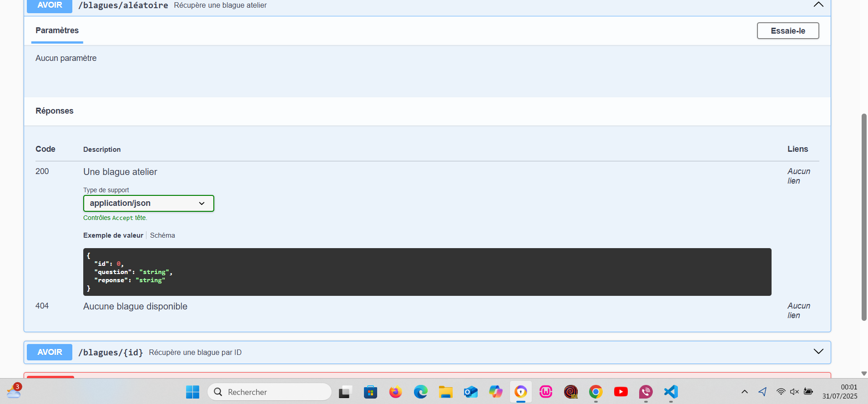This screenshot has height=404, width=868.
Task: Open the weather widget with notification badge
Action: coord(14,391)
